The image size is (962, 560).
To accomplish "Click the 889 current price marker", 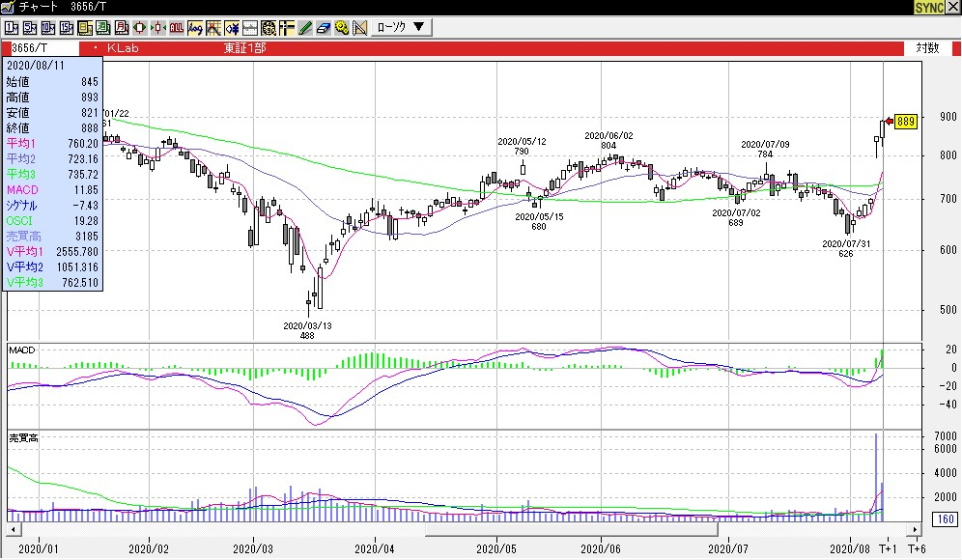I will click(x=905, y=122).
